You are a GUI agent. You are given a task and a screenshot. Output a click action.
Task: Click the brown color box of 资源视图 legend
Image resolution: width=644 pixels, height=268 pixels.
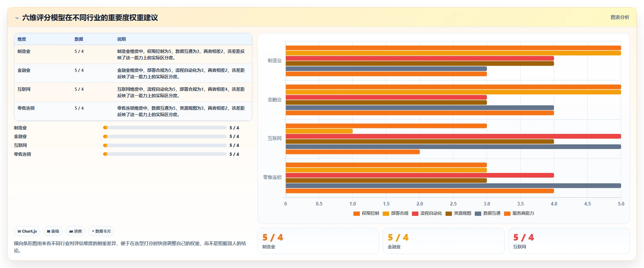click(x=448, y=214)
